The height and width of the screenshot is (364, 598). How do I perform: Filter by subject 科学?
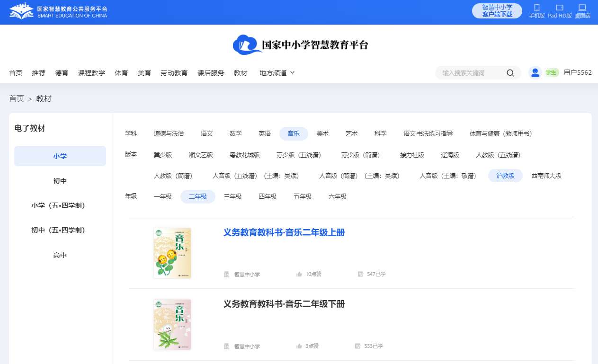click(381, 134)
